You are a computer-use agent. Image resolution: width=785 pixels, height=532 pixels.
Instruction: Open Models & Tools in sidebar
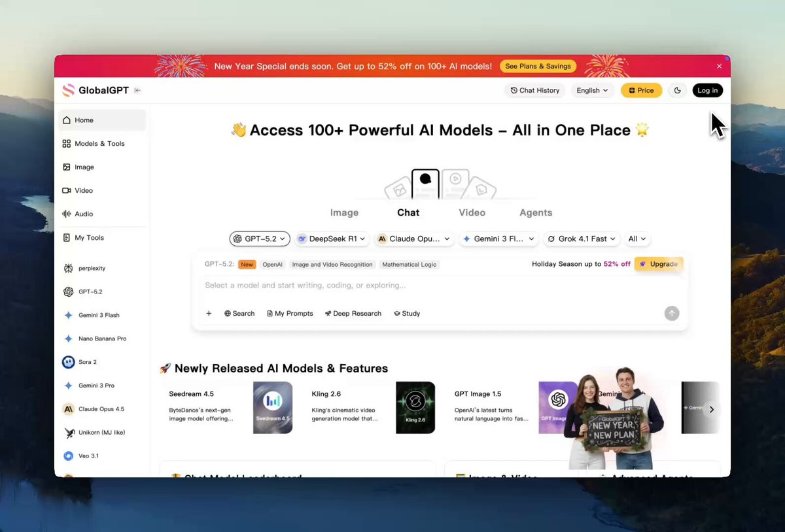(102, 144)
